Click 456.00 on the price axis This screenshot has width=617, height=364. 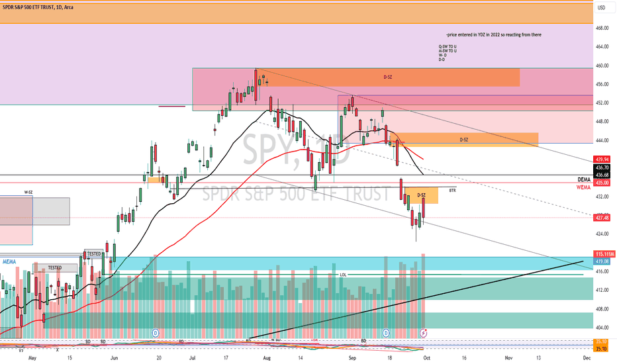[x=602, y=84]
